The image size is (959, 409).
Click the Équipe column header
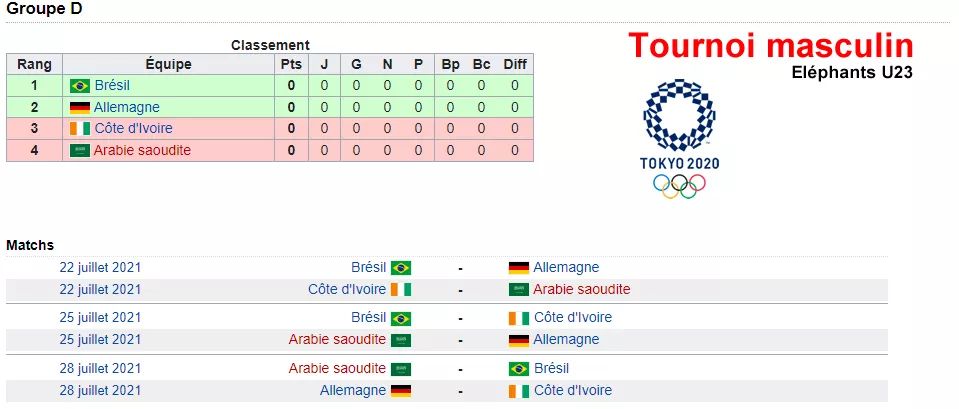[x=168, y=64]
